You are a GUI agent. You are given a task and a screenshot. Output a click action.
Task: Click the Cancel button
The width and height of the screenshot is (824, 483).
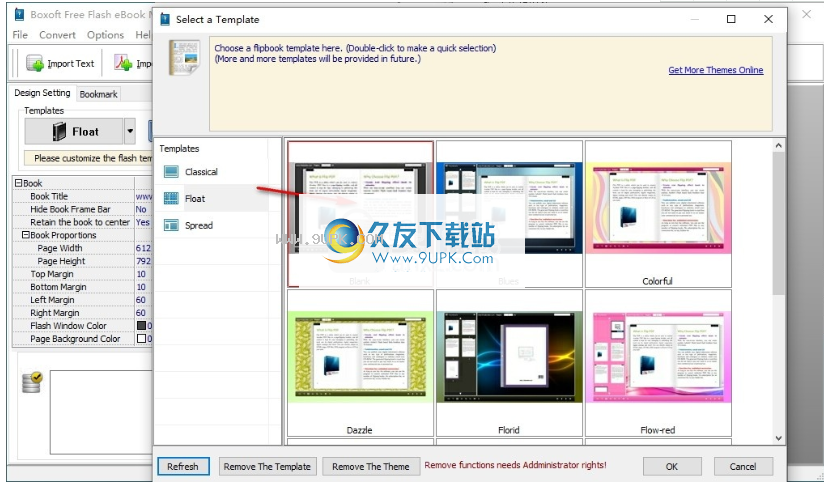tap(743, 466)
